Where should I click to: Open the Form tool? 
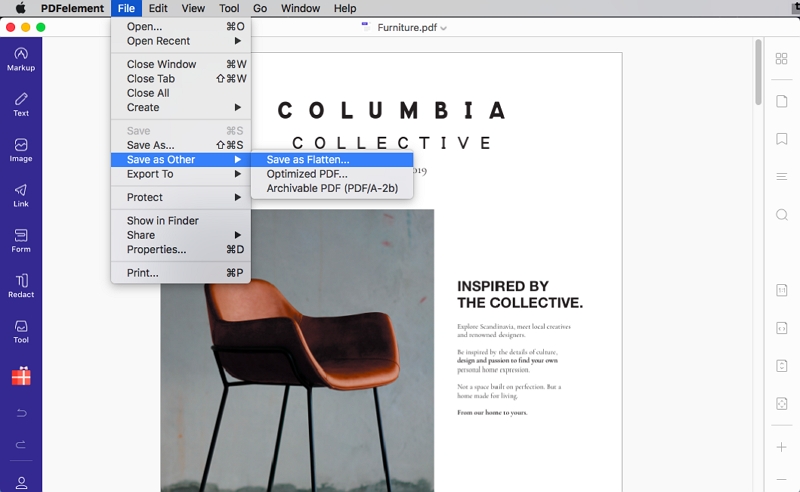point(21,241)
